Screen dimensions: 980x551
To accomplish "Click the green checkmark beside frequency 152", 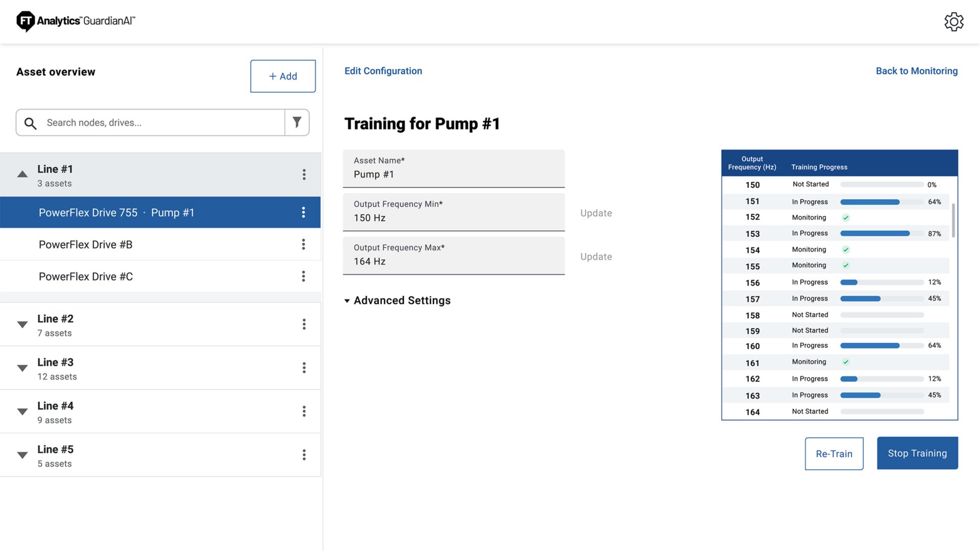I will pyautogui.click(x=846, y=217).
